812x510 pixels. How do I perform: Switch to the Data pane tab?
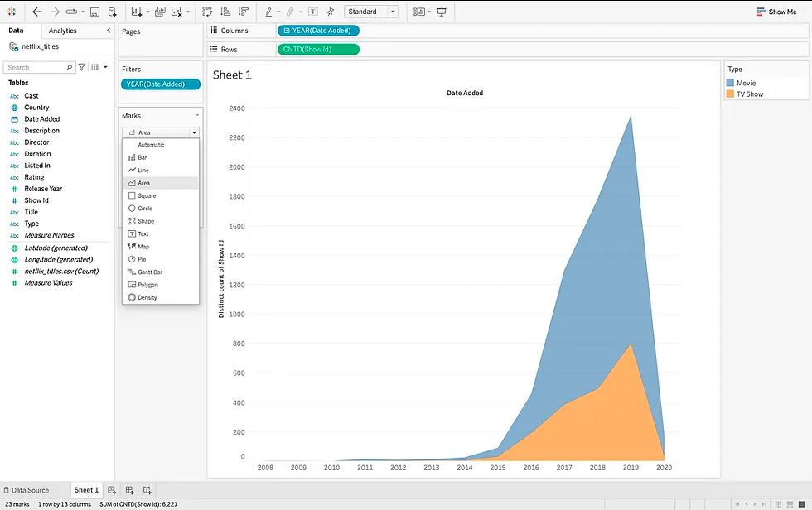click(16, 31)
